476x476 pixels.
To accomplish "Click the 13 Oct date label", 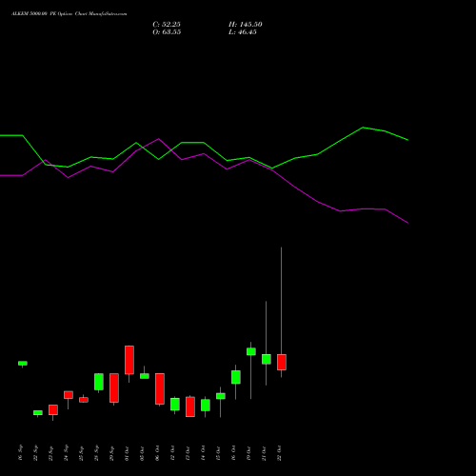I will pyautogui.click(x=188, y=453).
